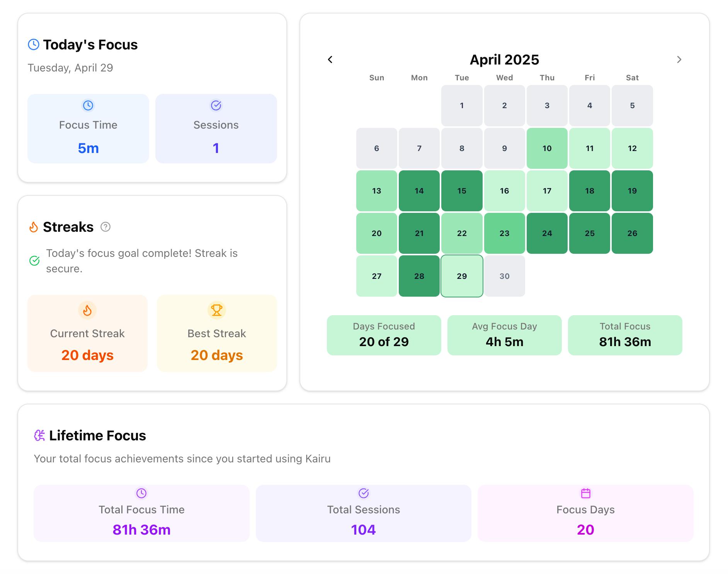This screenshot has width=728, height=574.
Task: Click the brain icon beside Lifetime Focus
Action: click(x=39, y=435)
